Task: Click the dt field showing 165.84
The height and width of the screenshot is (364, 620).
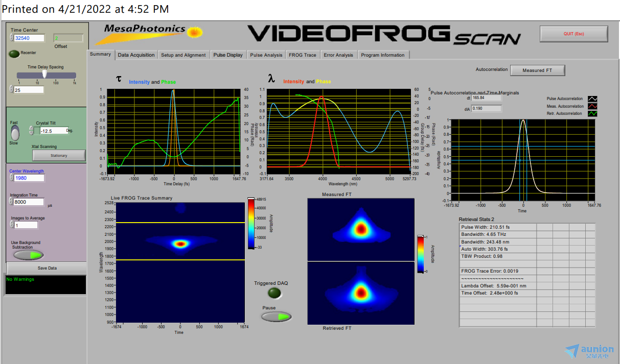Action: pos(487,98)
